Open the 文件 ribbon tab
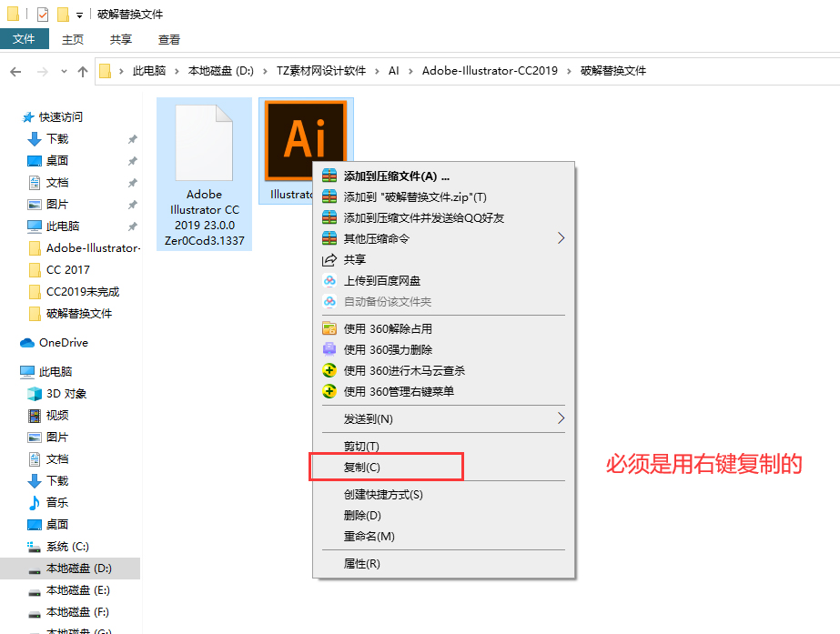840x634 pixels. coord(24,39)
